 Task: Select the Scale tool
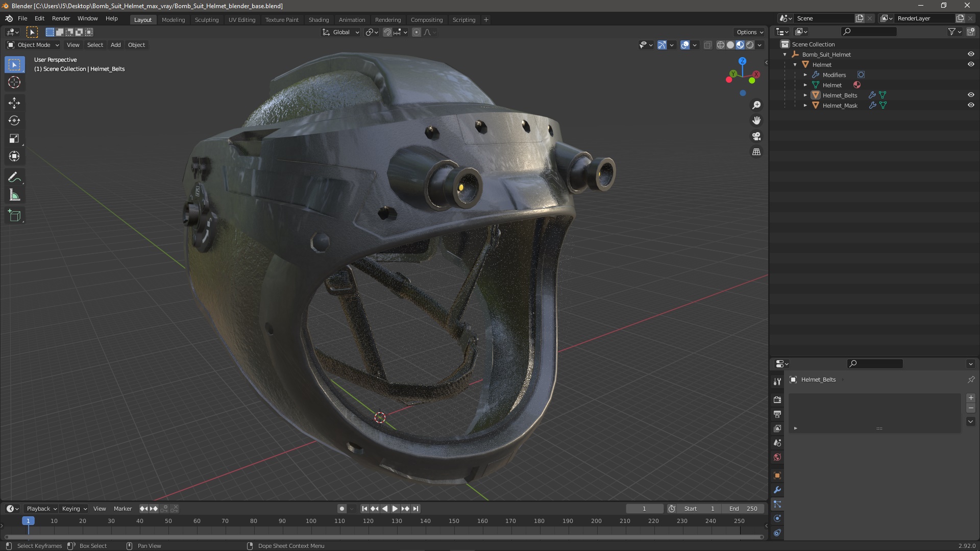point(14,139)
